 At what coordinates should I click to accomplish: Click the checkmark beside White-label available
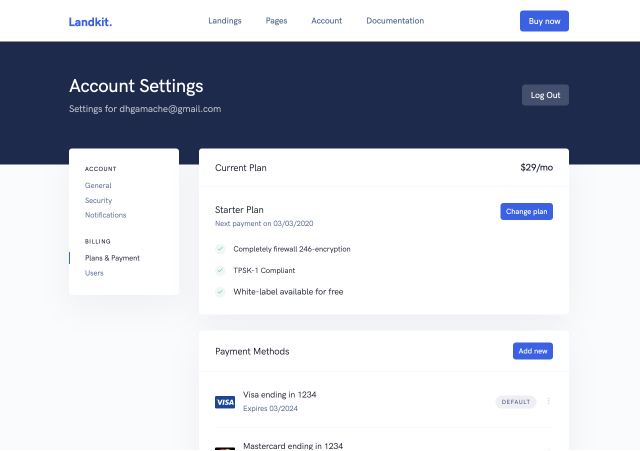(220, 292)
